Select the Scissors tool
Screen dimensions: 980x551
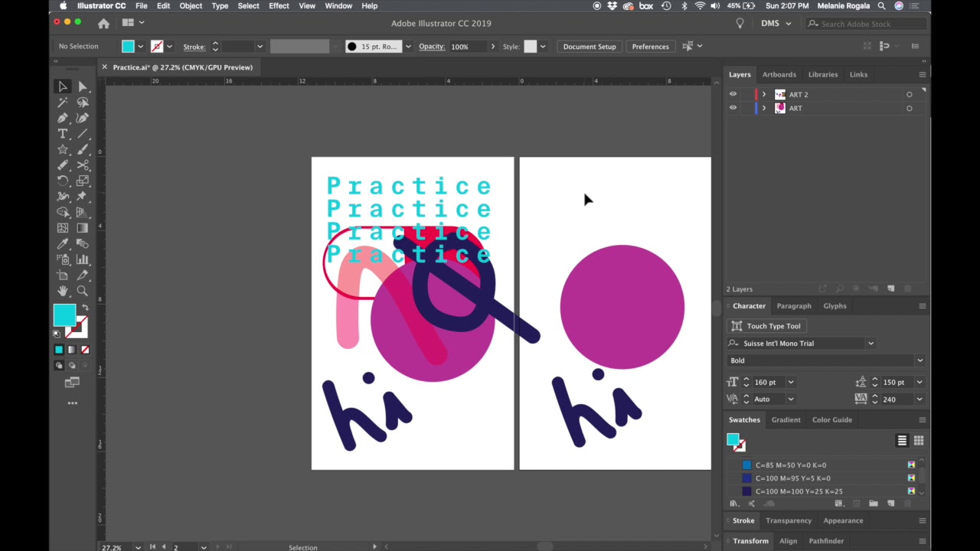point(83,165)
